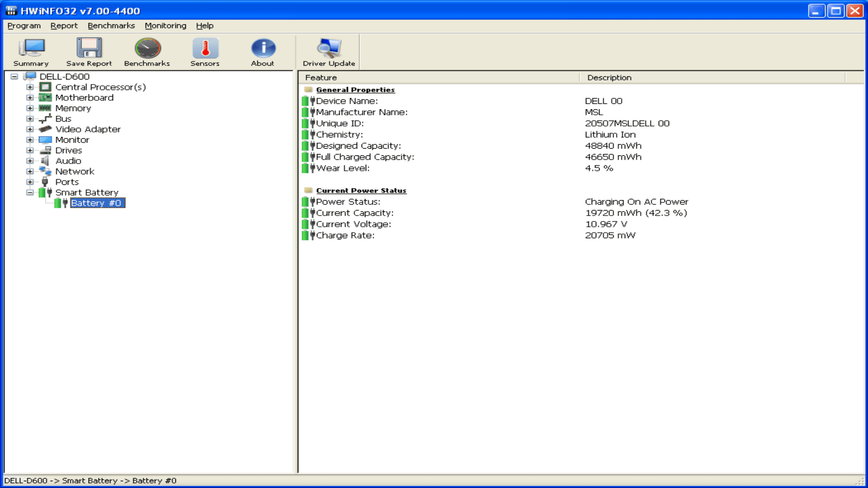868x488 pixels.
Task: Expand the Audio node
Action: [x=30, y=161]
